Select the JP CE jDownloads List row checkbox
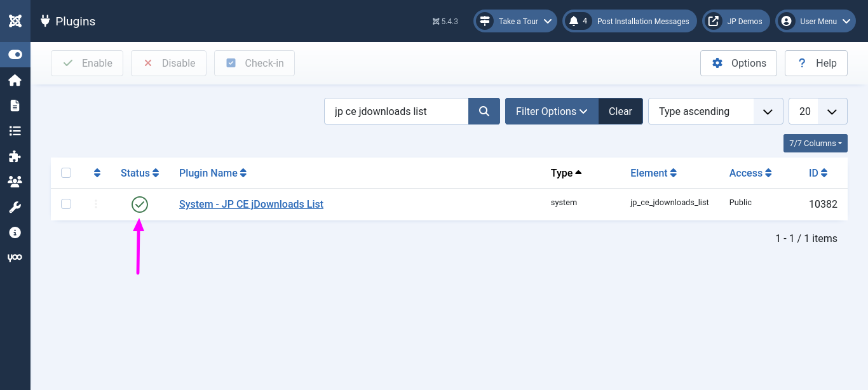868x390 pixels. pyautogui.click(x=66, y=204)
